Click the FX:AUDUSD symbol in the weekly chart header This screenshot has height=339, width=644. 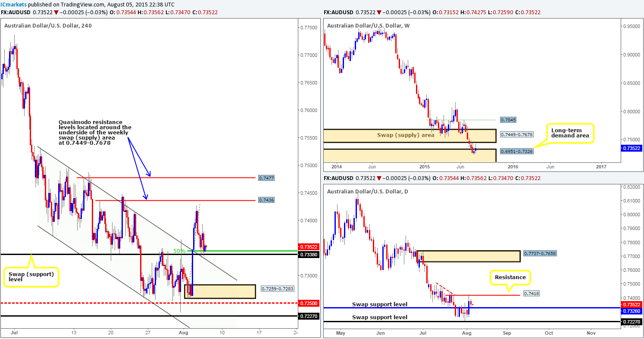tap(338, 12)
